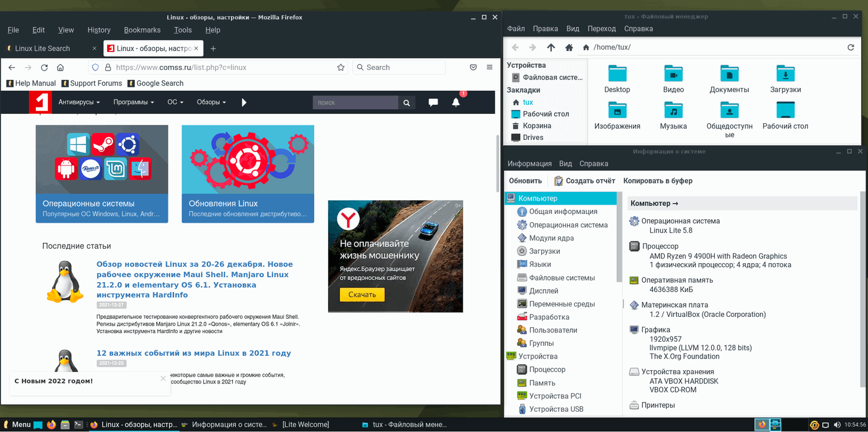Open the Обновления Linux category card

[x=248, y=174]
